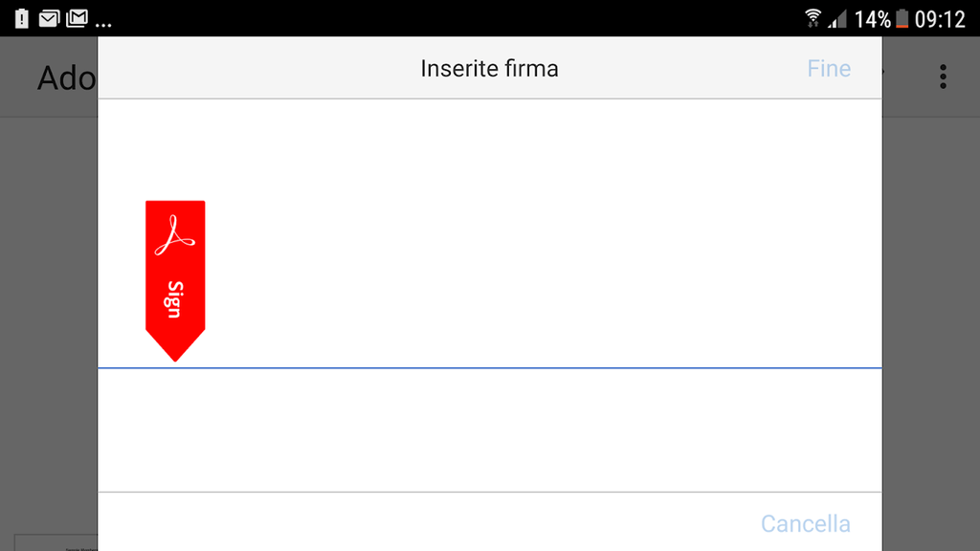Tap the dimmed document thumbnail behind the dialog

tap(56, 542)
